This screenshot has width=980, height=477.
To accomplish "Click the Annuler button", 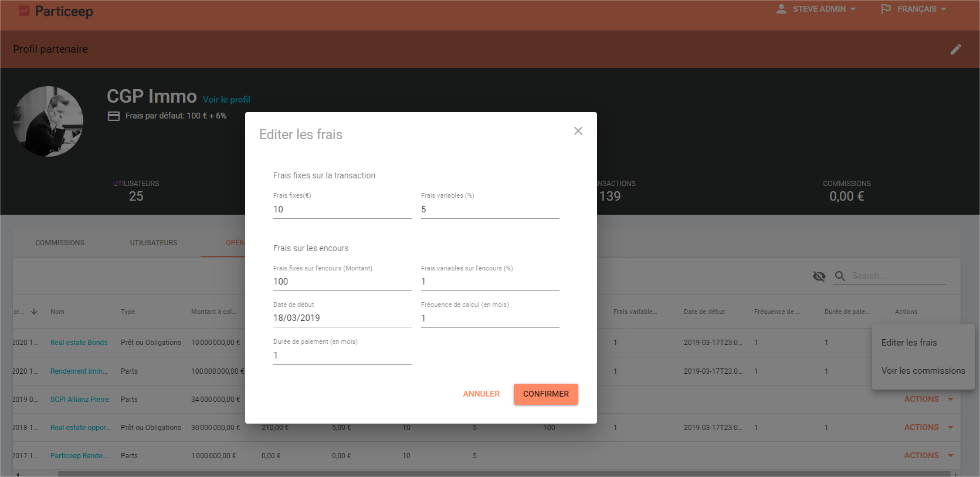I will pos(481,394).
